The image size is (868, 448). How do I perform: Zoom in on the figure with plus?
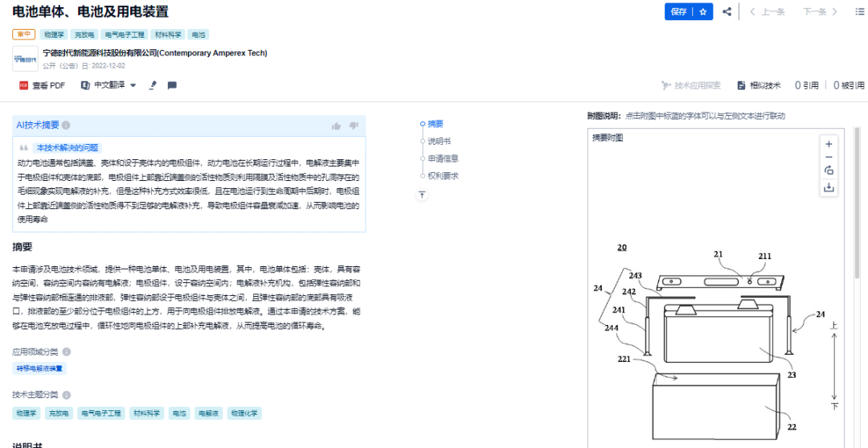tap(829, 144)
